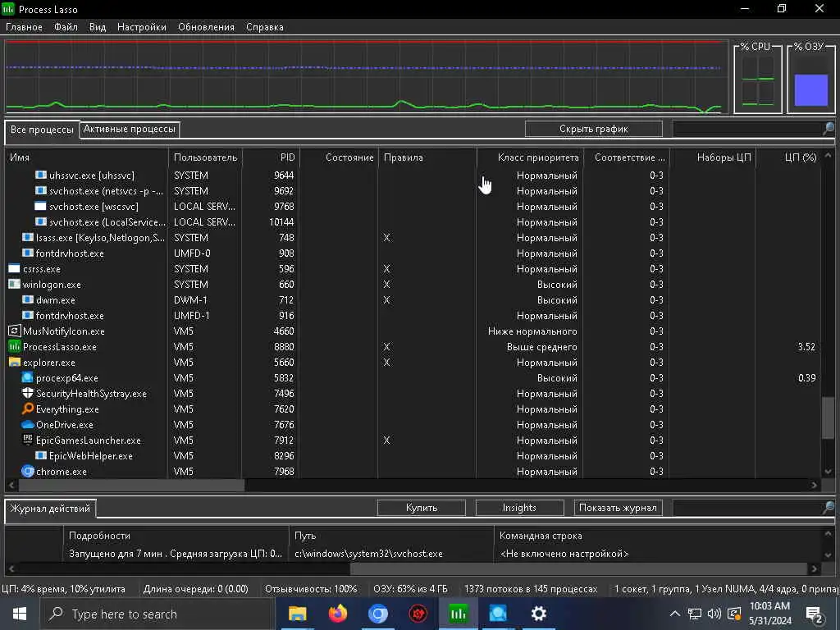Click the process list scroll-down arrow
Image resolution: width=840 pixels, height=630 pixels.
[x=829, y=472]
